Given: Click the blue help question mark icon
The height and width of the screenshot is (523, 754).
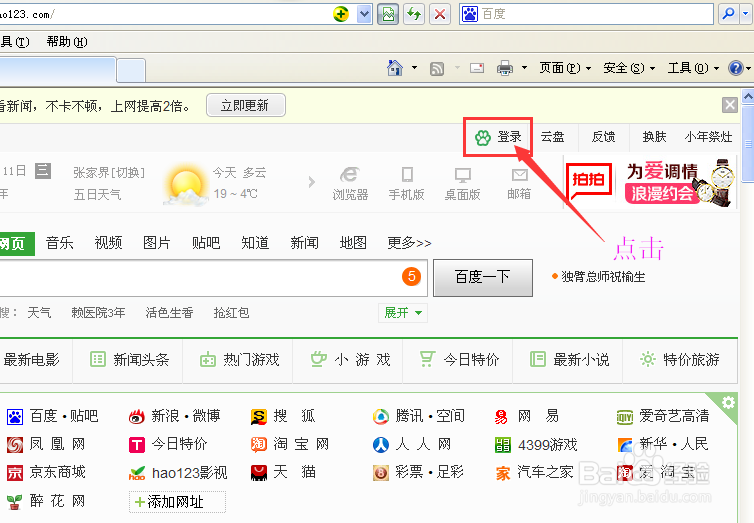Looking at the screenshot, I should tap(735, 68).
